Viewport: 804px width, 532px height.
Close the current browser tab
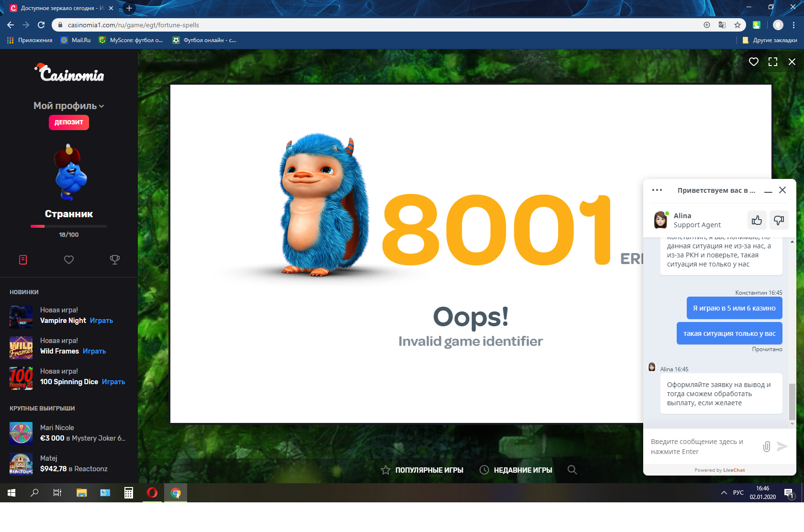111,8
